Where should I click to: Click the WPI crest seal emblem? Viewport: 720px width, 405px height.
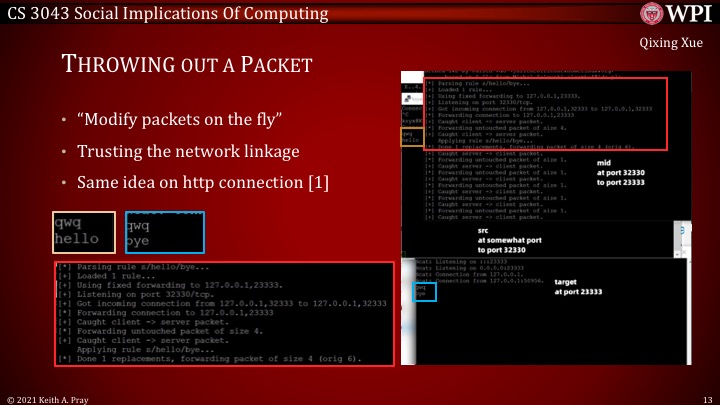tap(641, 13)
